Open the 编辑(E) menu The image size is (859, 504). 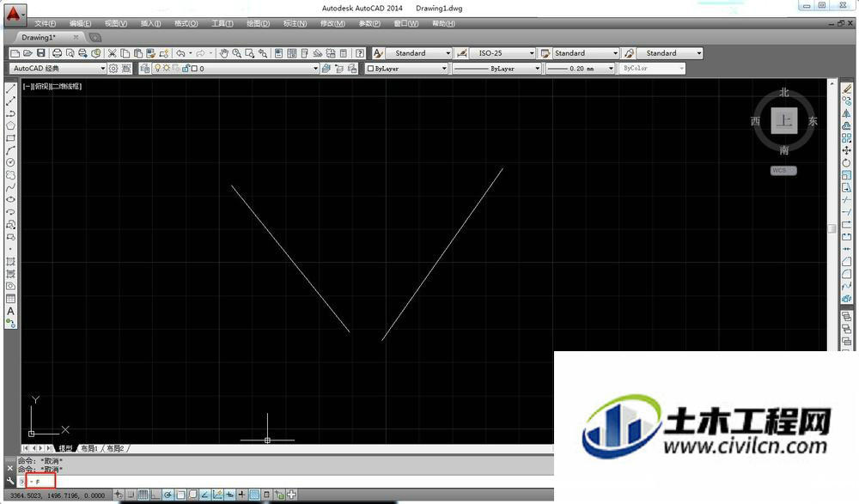(80, 23)
